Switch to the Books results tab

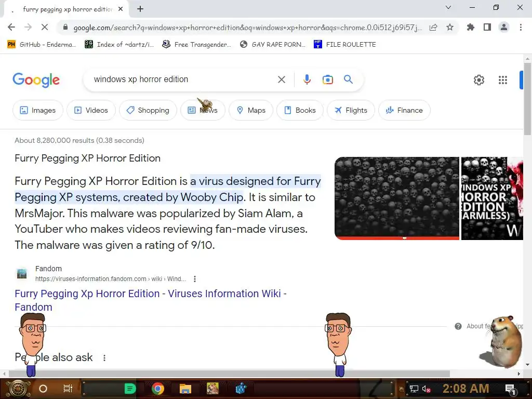pos(300,110)
